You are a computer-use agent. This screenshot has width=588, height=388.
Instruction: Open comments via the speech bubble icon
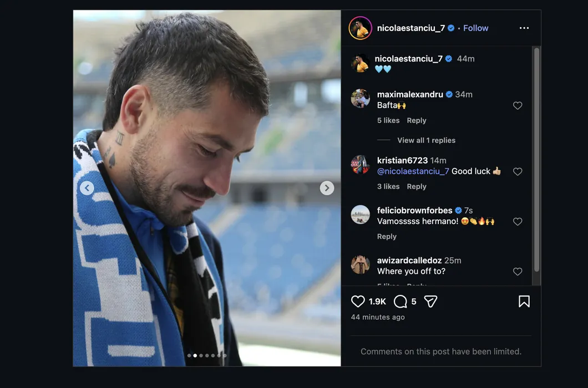[x=400, y=302]
